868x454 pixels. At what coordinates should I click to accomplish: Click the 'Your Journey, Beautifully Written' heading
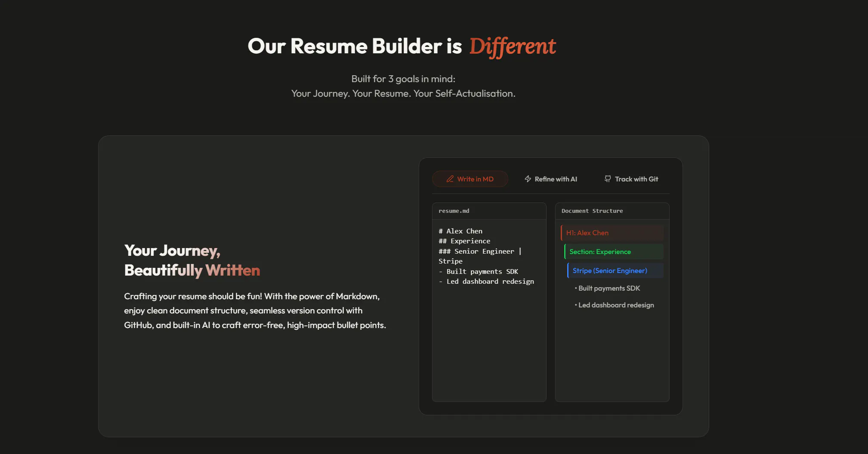(x=192, y=261)
